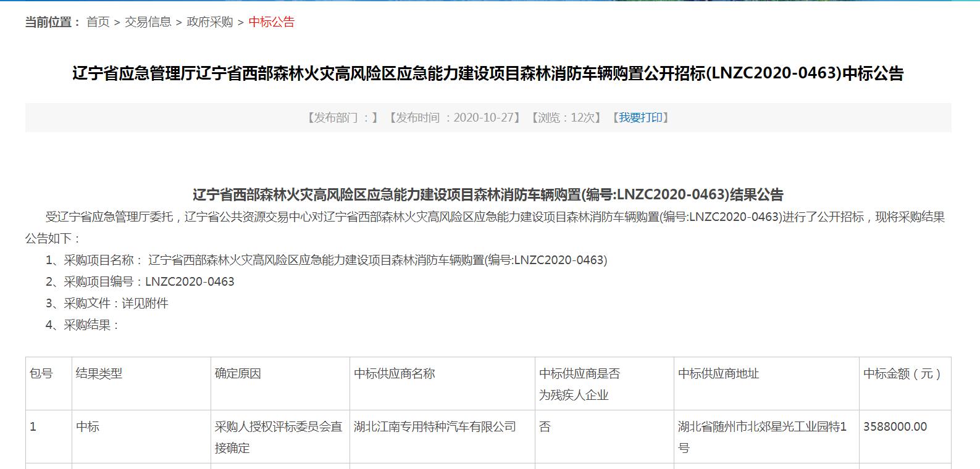Click the bid amount 3588000.00 cell
The height and width of the screenshot is (469, 980).
tap(895, 426)
